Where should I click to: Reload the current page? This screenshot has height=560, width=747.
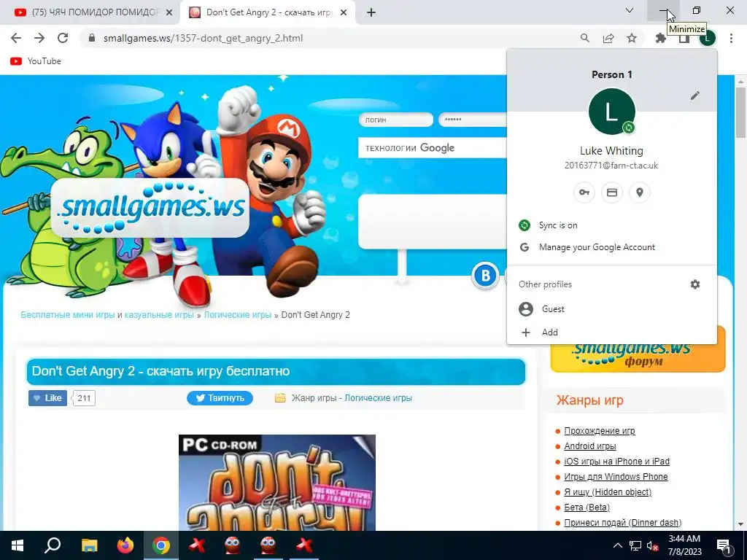coord(63,38)
